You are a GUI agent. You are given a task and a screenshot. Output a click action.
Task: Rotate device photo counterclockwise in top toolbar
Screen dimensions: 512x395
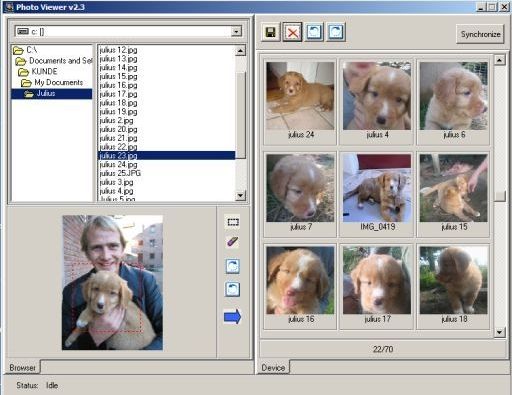(314, 32)
